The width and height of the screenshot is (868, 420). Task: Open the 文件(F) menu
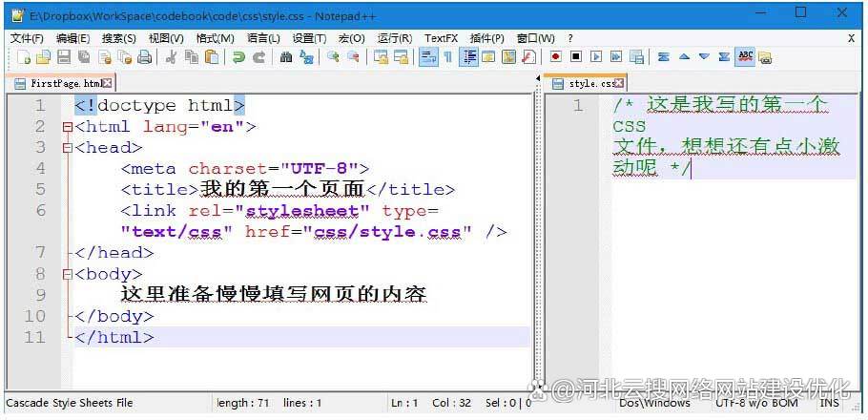(27, 38)
